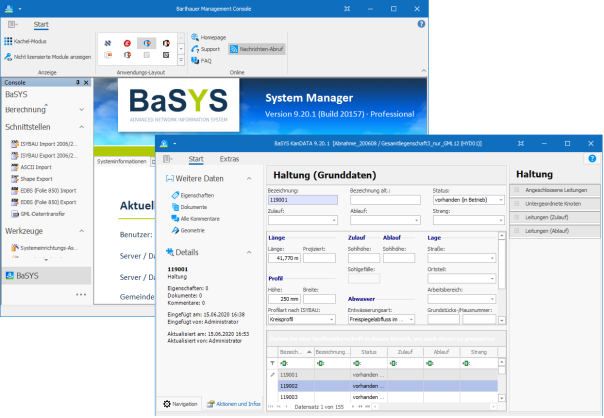Collapse the Management Console ribbon with the chevron
The image size is (604, 418).
424,71
